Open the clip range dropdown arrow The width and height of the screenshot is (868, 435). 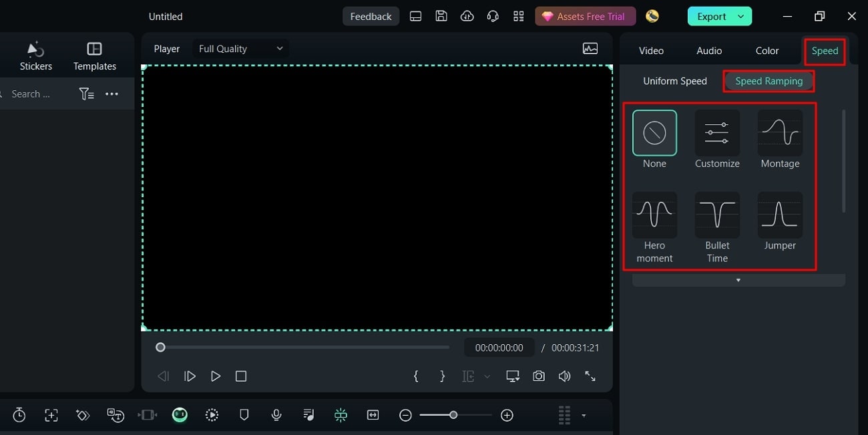tap(487, 377)
